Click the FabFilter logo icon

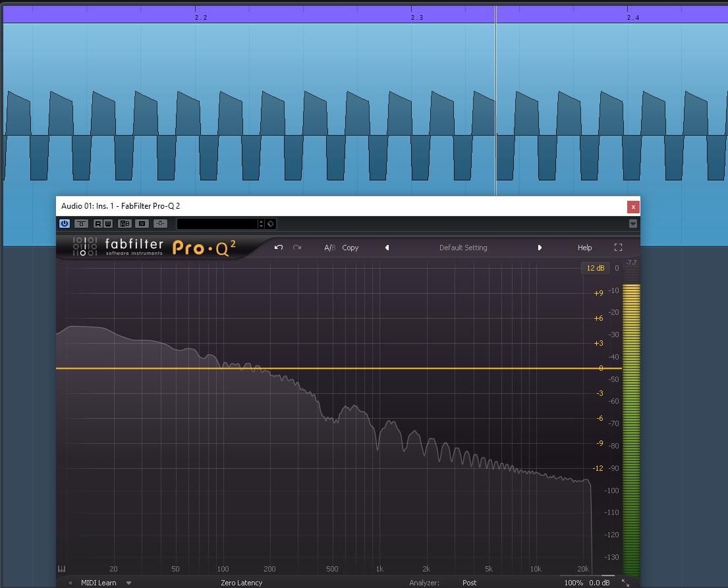pyautogui.click(x=84, y=247)
